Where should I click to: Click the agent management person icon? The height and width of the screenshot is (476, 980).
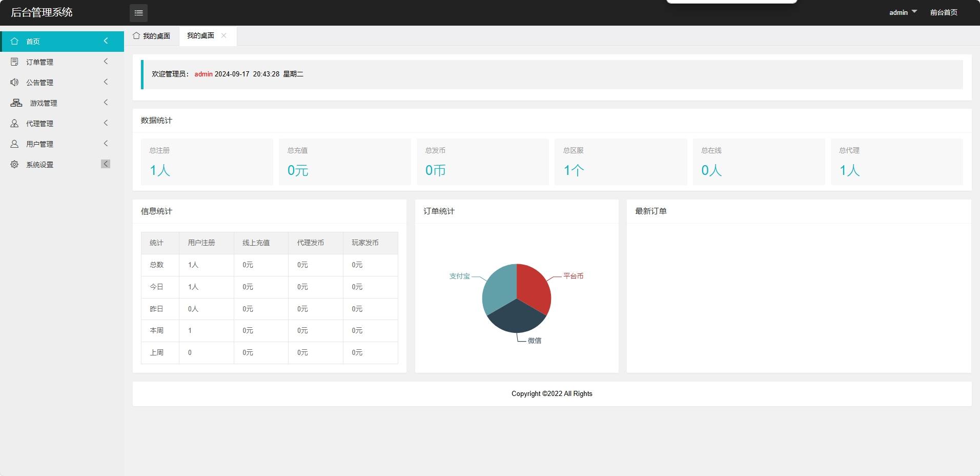[x=14, y=123]
